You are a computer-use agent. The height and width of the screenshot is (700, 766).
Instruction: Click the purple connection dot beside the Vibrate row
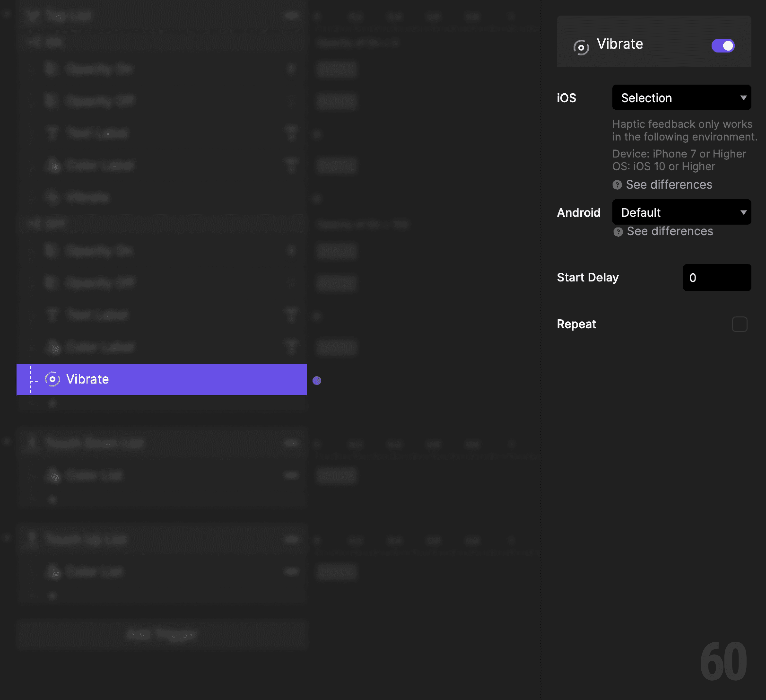pos(317,380)
